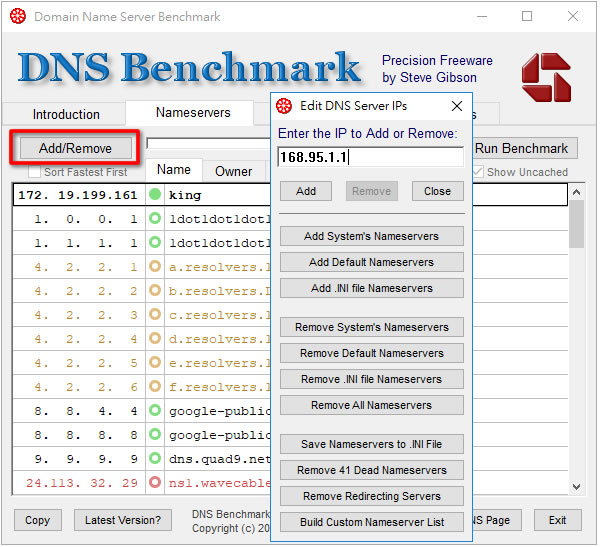Click the Copy button

tap(38, 520)
